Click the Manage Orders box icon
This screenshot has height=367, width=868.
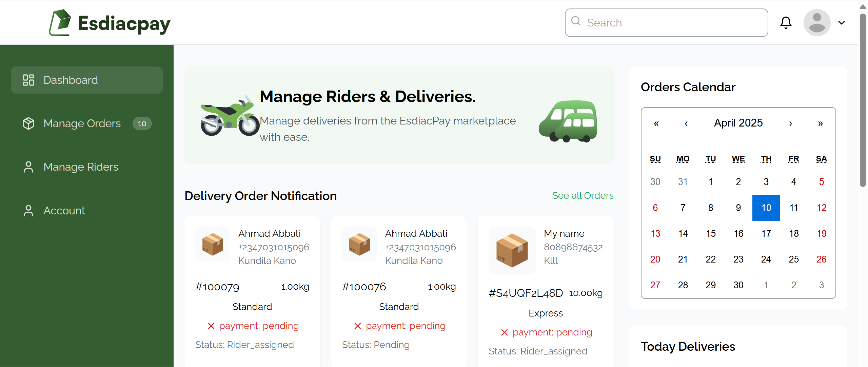pos(28,123)
